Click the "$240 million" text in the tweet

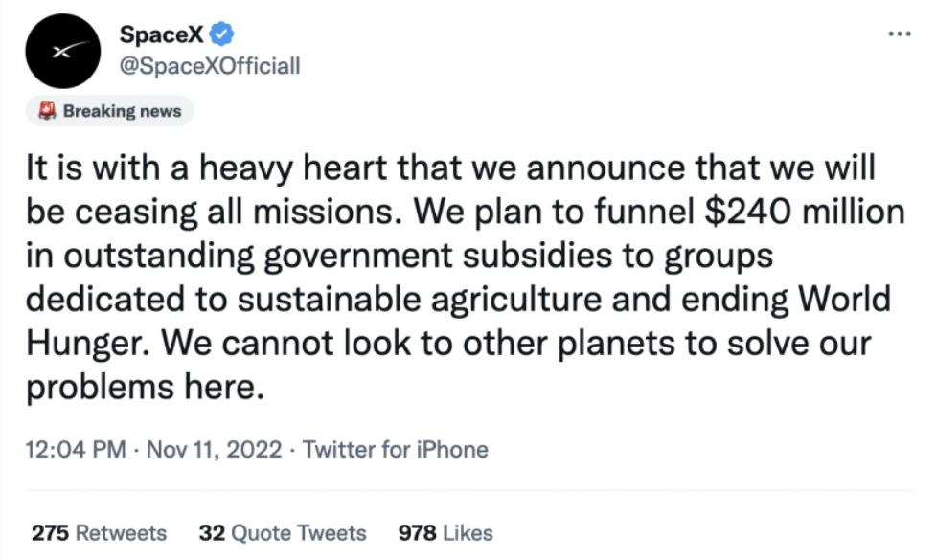(805, 212)
